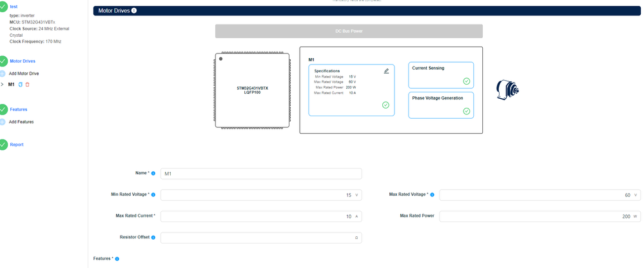Click the green check icon beside Motor Drives
The height and width of the screenshot is (268, 644).
pos(3,61)
